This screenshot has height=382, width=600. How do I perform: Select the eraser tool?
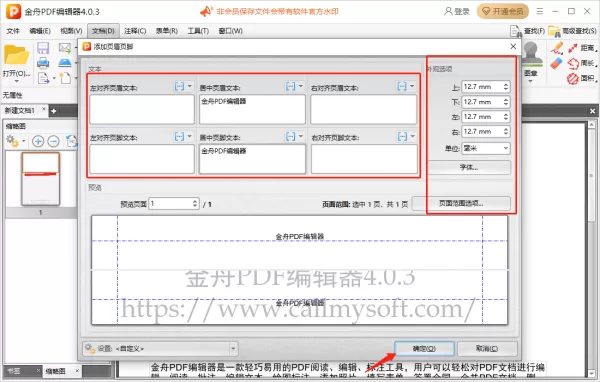tap(556, 63)
